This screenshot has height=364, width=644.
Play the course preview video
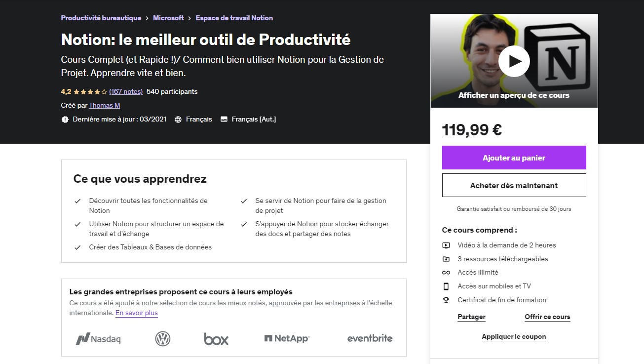click(x=514, y=61)
